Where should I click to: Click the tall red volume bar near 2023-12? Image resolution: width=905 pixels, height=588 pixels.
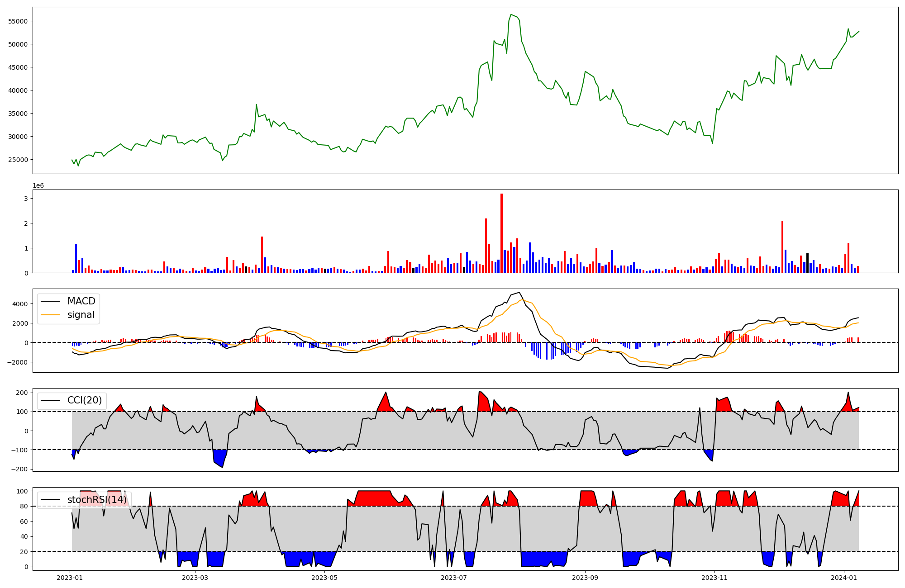pos(782,247)
